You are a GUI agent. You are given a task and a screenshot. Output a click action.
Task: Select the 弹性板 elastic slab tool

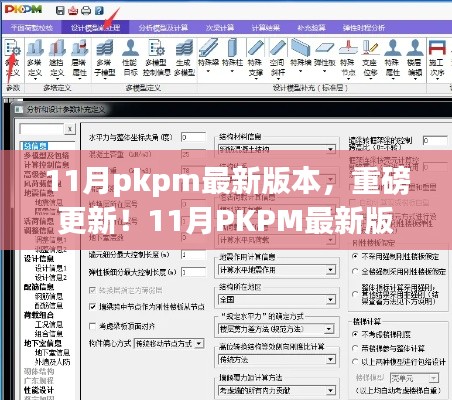(x=324, y=56)
